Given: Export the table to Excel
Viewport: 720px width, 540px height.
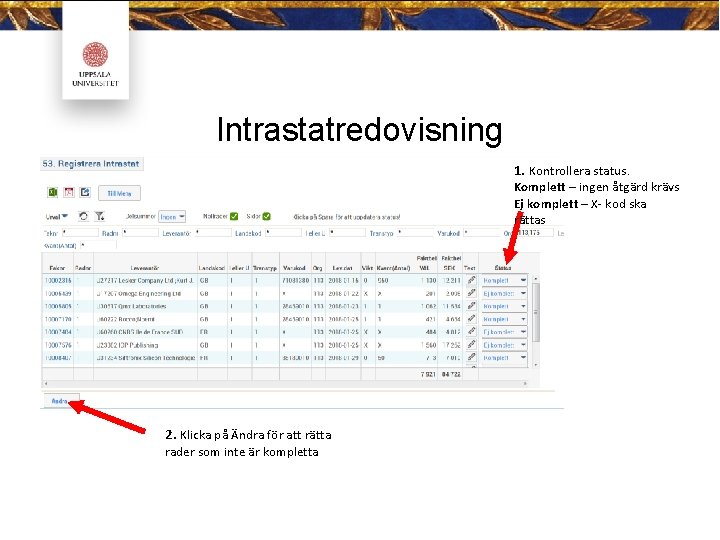Looking at the screenshot, I should 53,192.
